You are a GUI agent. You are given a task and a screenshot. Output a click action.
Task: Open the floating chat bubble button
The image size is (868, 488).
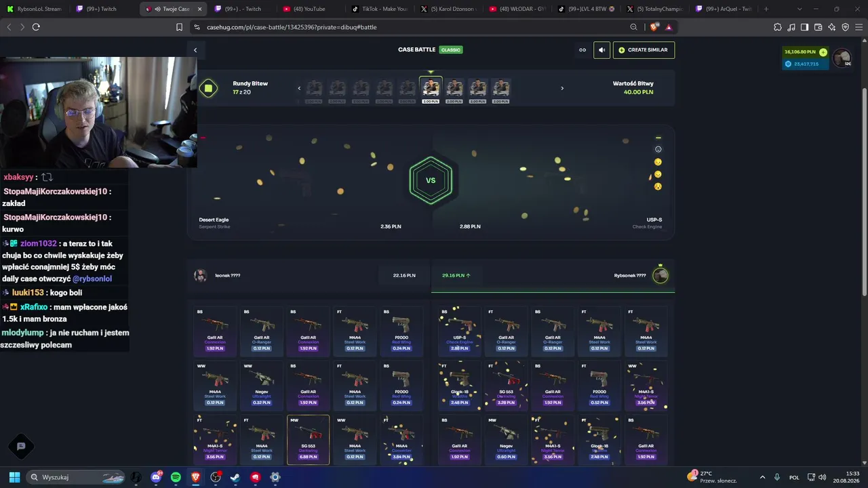pyautogui.click(x=21, y=446)
